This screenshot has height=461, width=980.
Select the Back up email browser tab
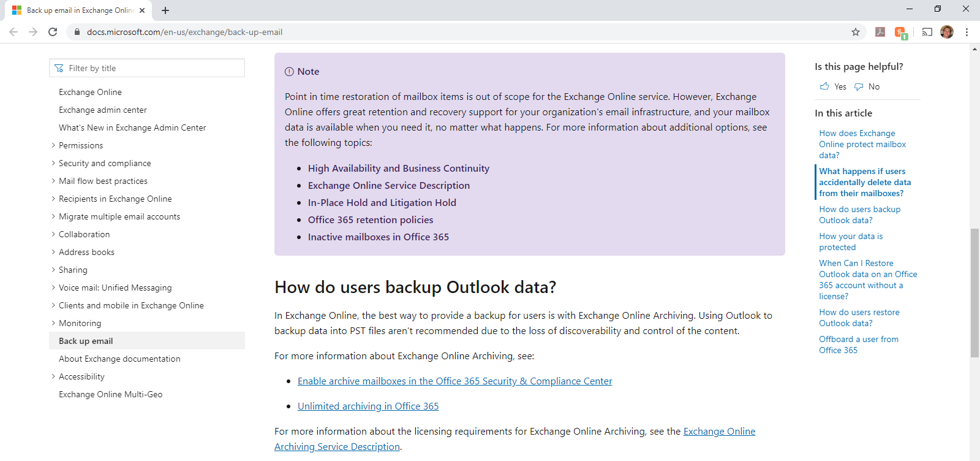pos(78,10)
